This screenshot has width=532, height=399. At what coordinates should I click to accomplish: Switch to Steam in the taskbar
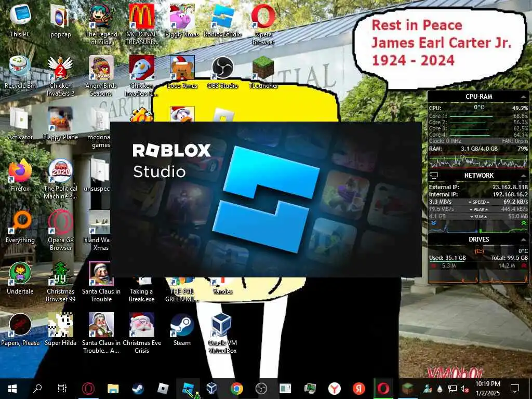(x=138, y=389)
